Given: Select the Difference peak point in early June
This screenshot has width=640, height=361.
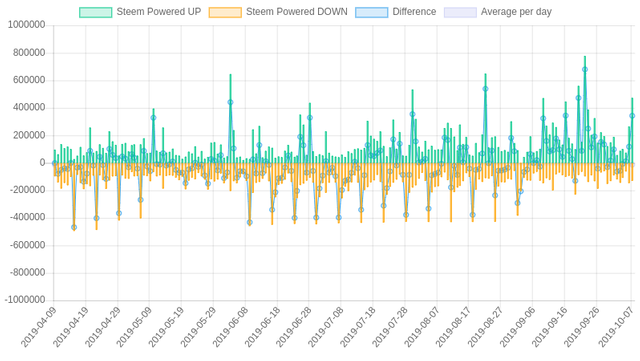Looking at the screenshot, I should pos(230,103).
